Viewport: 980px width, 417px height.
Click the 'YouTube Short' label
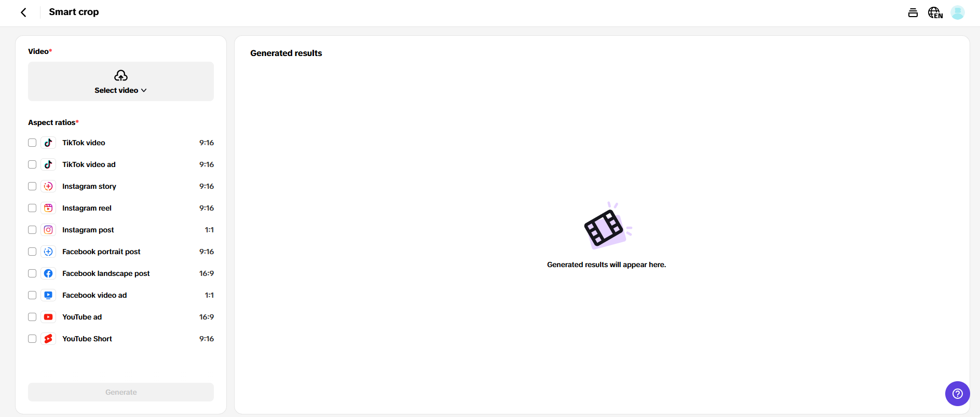87,339
